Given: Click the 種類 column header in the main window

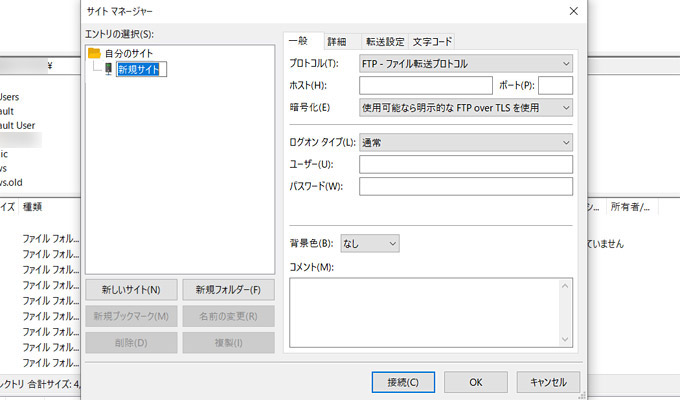Looking at the screenshot, I should click(x=33, y=207).
